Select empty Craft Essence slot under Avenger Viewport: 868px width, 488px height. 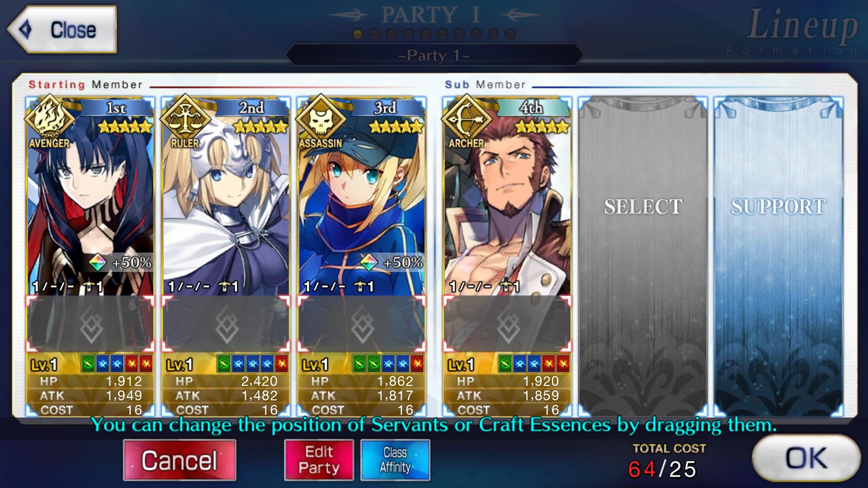[x=90, y=324]
